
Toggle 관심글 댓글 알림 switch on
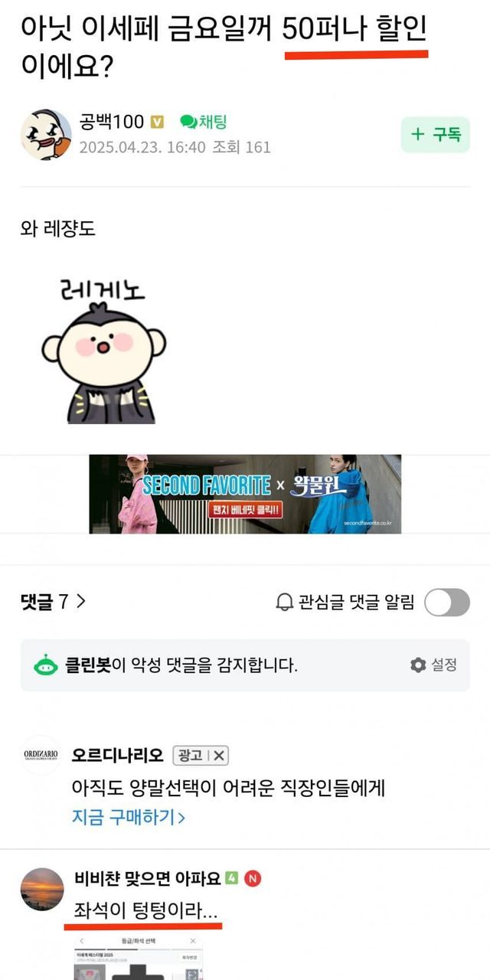447,603
